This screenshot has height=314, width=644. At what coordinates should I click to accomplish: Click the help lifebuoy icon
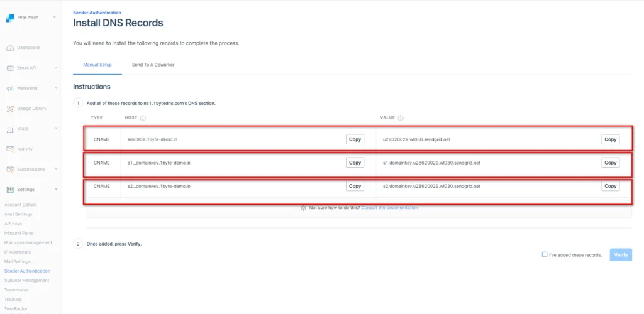(304, 208)
